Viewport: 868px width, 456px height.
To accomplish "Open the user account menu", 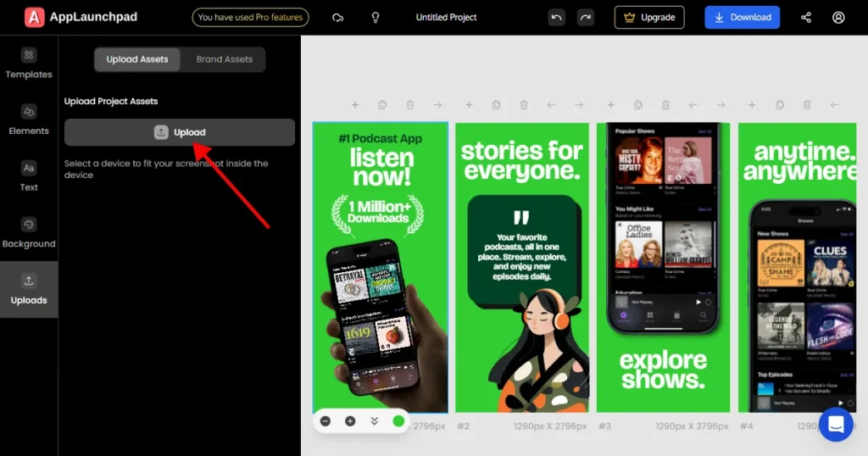I will click(838, 18).
